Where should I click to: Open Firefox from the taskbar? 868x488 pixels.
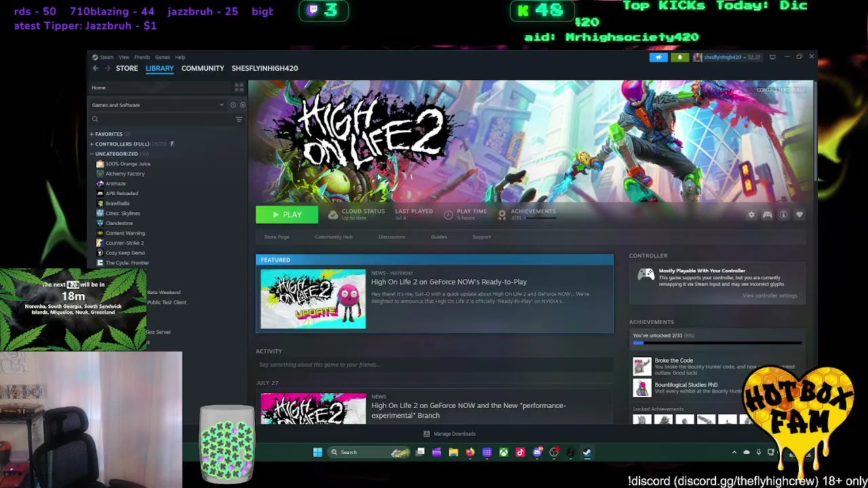coord(470,452)
